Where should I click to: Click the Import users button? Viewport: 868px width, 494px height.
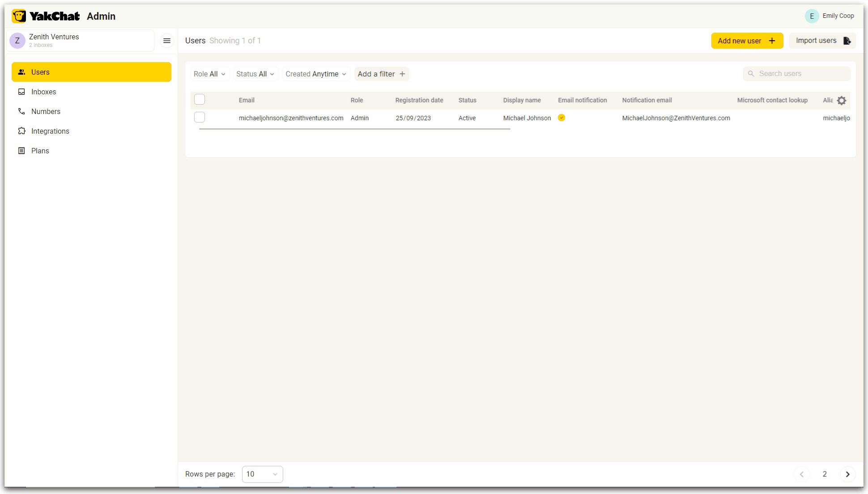(822, 41)
